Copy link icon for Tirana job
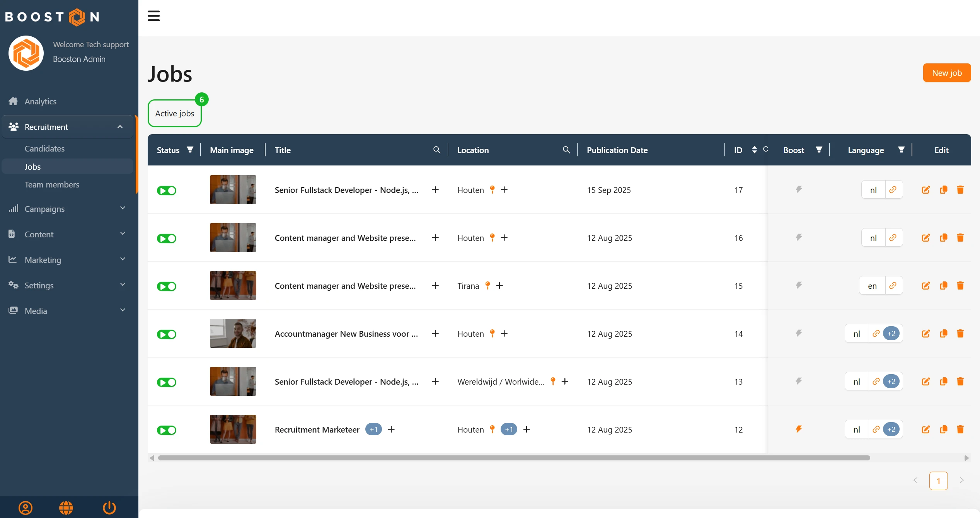This screenshot has width=980, height=518. click(x=893, y=286)
